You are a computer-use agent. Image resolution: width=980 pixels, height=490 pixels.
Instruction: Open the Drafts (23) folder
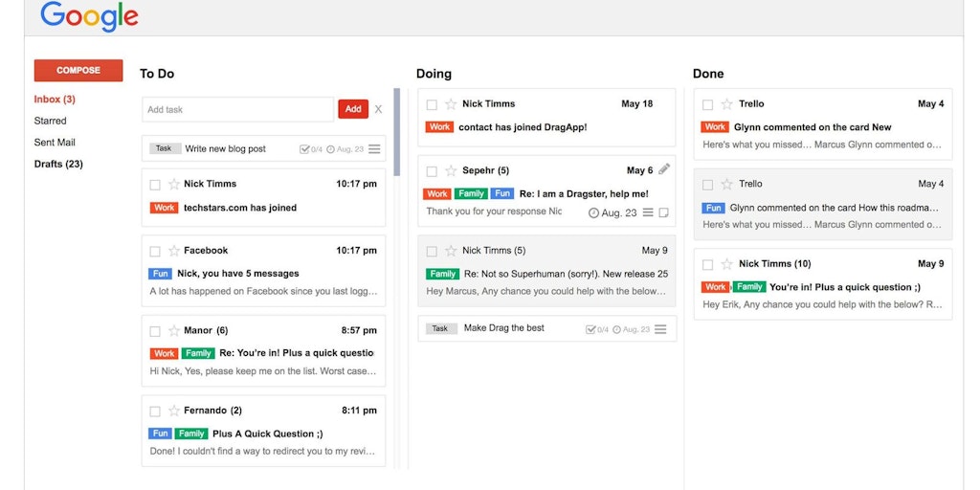tap(58, 165)
